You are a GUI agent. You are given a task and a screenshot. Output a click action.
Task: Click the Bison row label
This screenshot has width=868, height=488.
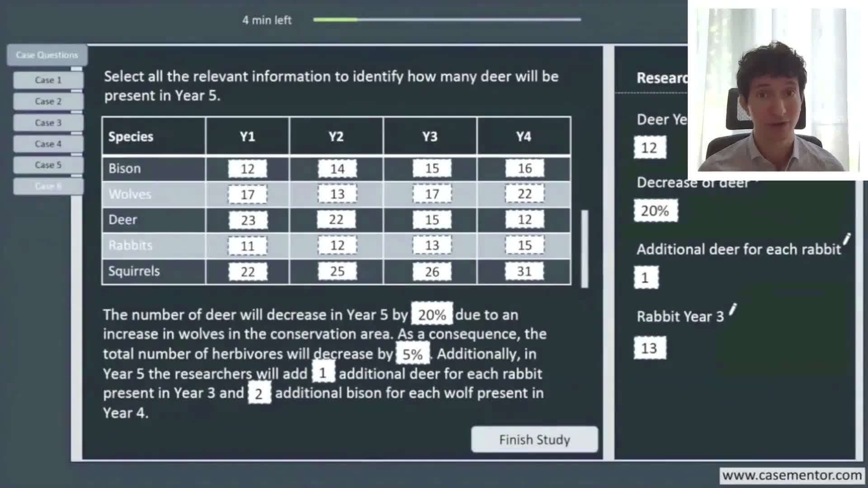click(125, 169)
